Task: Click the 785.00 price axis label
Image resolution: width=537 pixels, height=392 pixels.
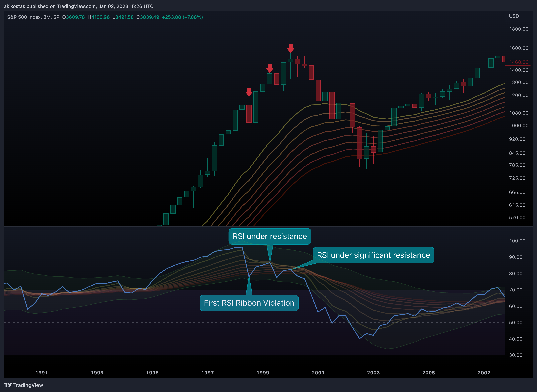Action: click(517, 165)
